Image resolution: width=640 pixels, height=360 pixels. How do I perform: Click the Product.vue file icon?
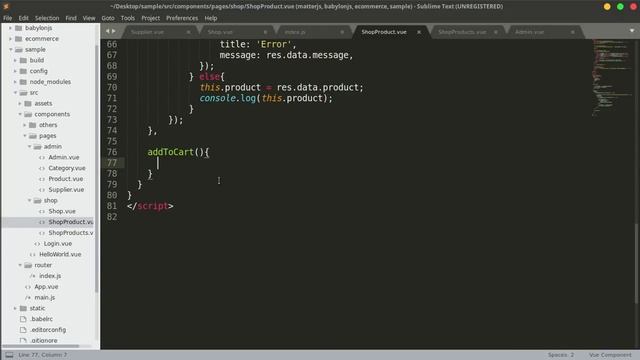click(42, 179)
